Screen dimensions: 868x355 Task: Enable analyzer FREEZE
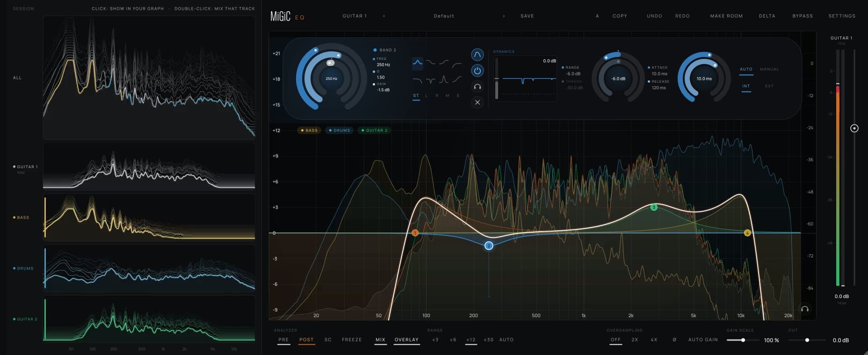(x=352, y=340)
